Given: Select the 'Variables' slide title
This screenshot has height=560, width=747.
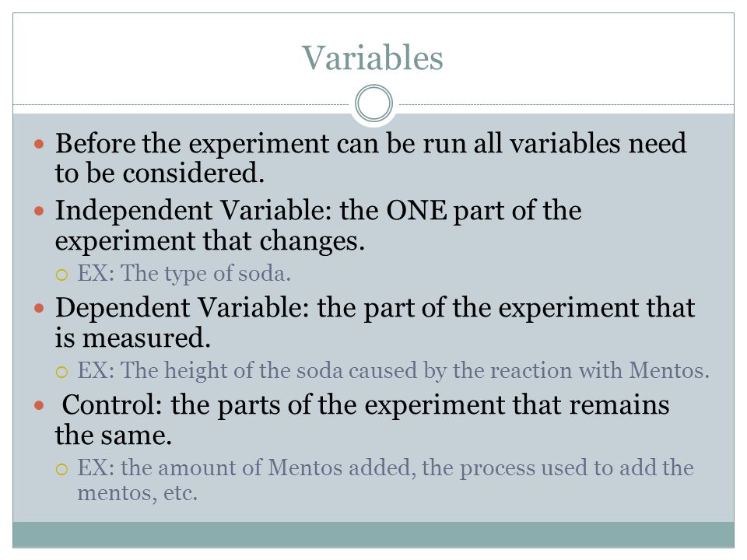Looking at the screenshot, I should tap(373, 58).
